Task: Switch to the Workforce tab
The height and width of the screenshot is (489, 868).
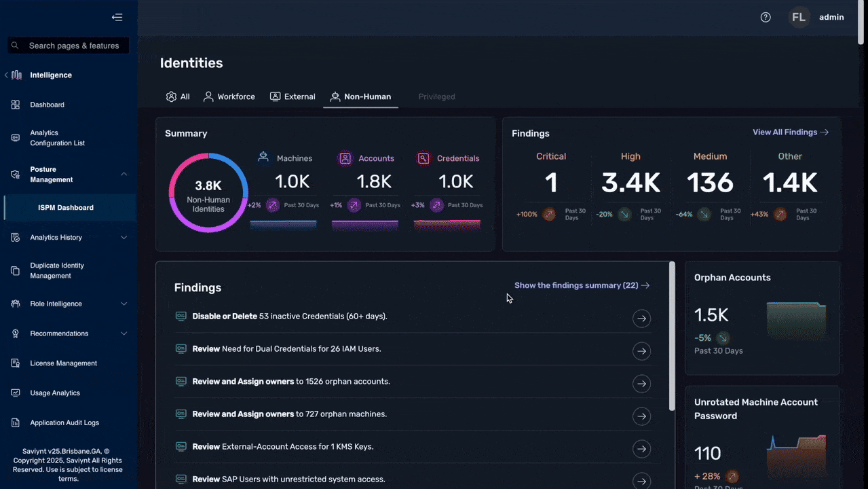Action: click(229, 96)
